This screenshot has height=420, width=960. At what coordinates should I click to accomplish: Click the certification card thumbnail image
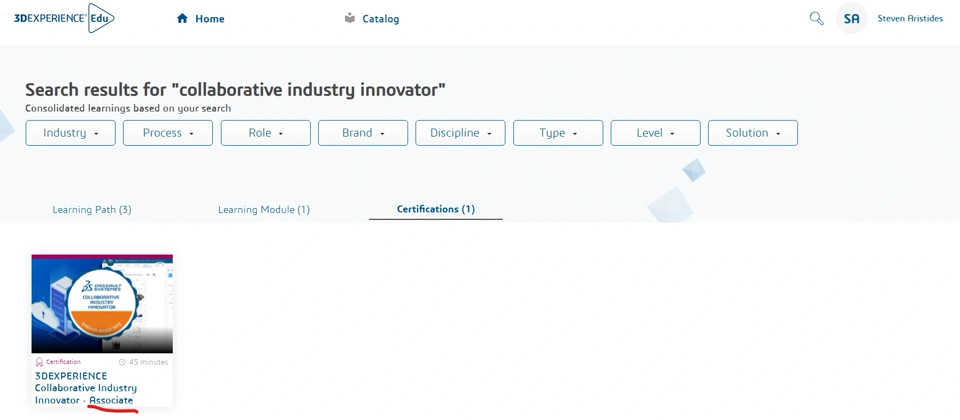pyautogui.click(x=102, y=303)
